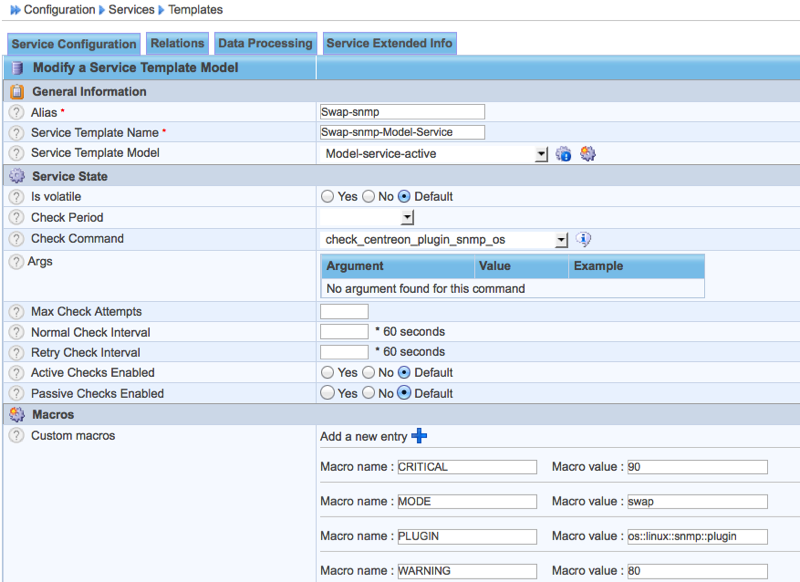Screen dimensions: 800x582
Task: Switch to the Relations tab
Action: 177,43
